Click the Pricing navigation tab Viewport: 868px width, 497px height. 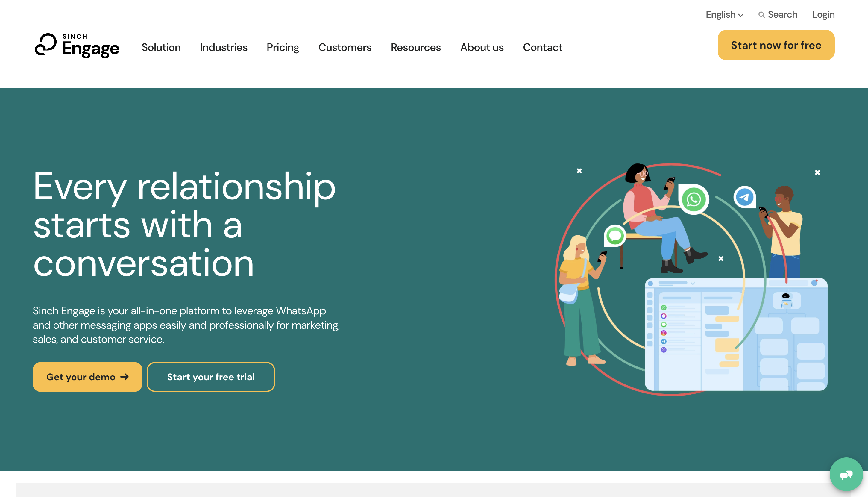(x=283, y=47)
